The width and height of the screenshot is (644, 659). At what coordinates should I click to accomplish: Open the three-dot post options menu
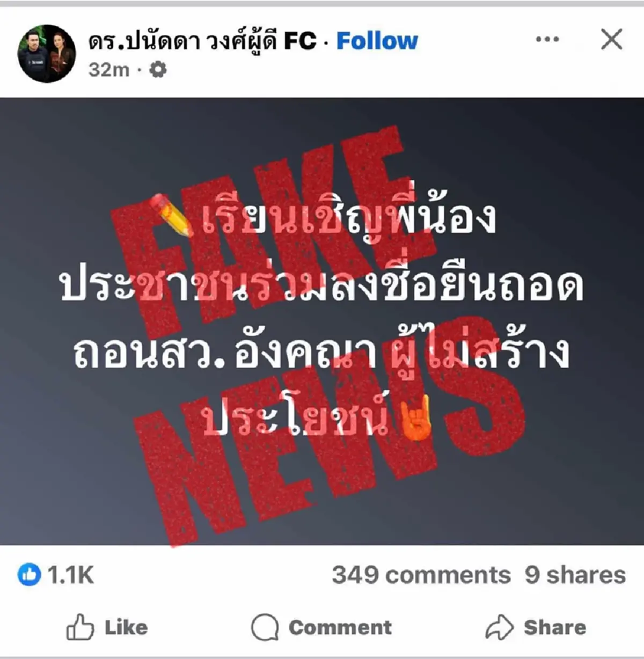coord(547,39)
